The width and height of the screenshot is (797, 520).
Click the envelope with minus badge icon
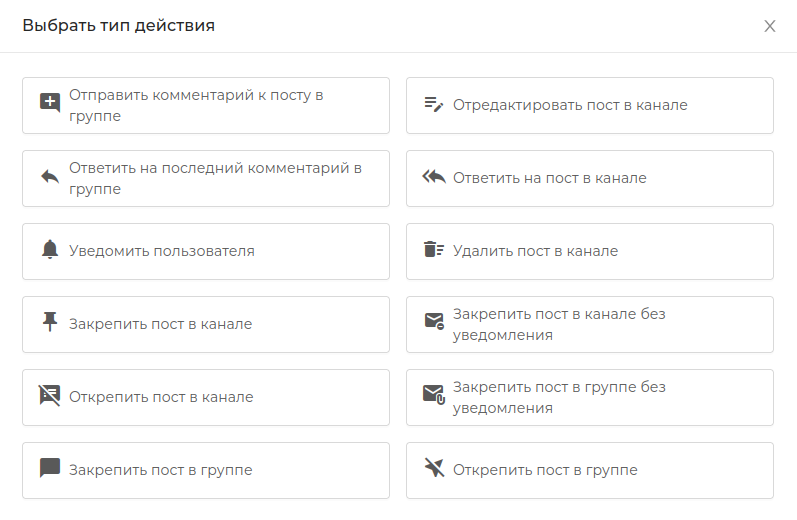click(x=434, y=321)
